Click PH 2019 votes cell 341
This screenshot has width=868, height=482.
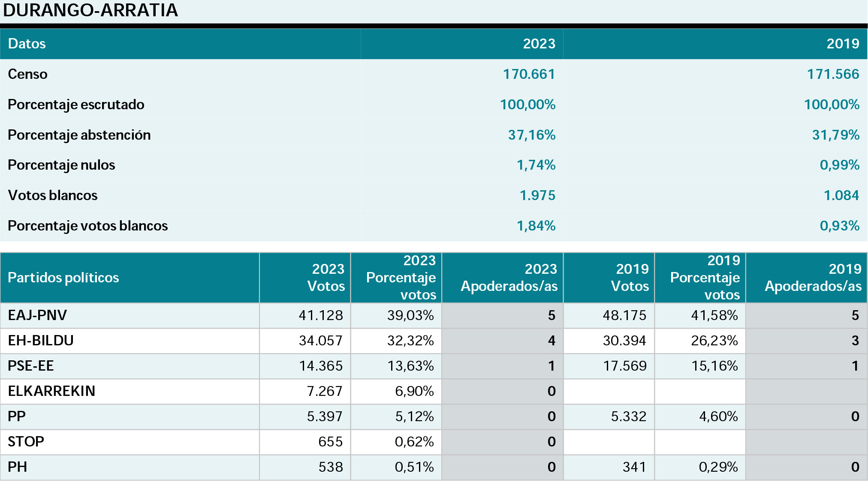(634, 467)
